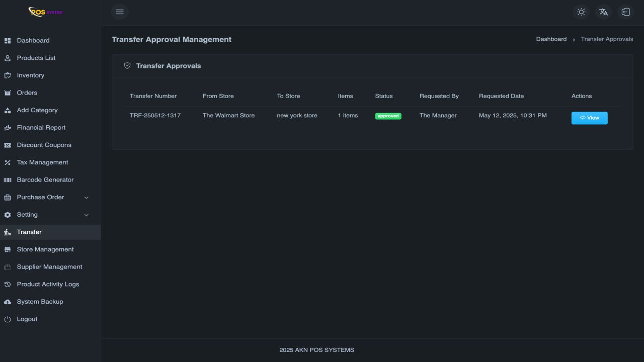The height and width of the screenshot is (362, 644).
Task: Click the Add Category shapes icon
Action: [8, 110]
